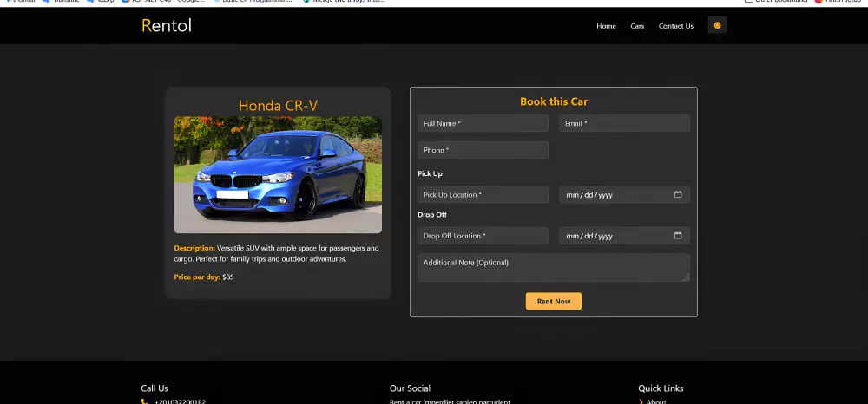Go to the Home nav item
The image size is (868, 404).
pyautogui.click(x=606, y=26)
